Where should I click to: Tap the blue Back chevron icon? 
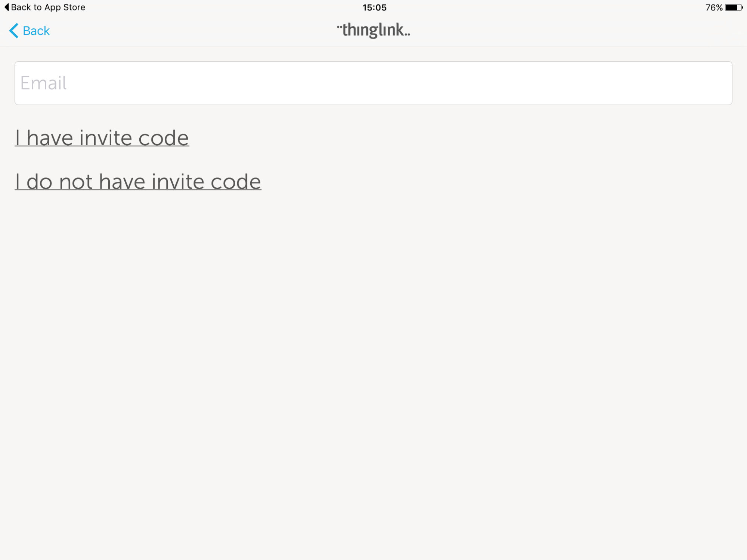coord(14,31)
